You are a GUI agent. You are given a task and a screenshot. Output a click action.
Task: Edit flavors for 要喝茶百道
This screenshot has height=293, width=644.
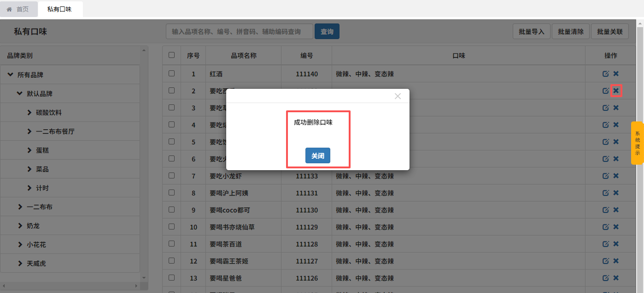606,244
